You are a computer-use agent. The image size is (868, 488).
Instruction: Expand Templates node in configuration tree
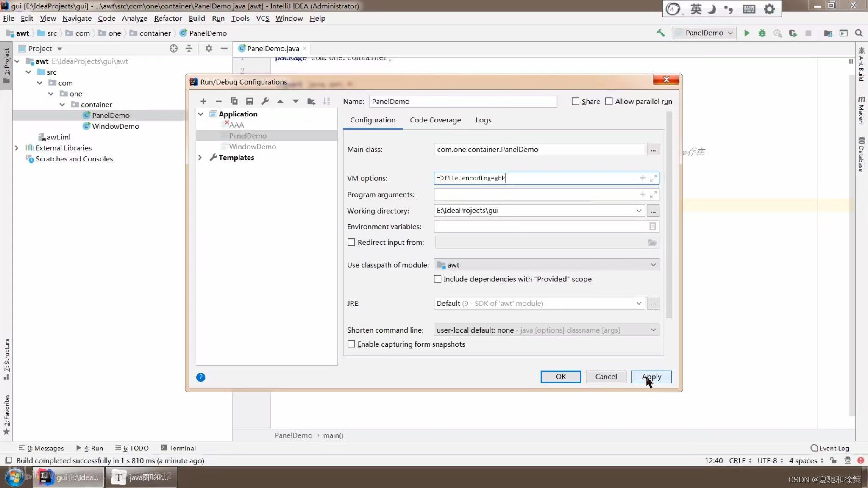pos(200,158)
